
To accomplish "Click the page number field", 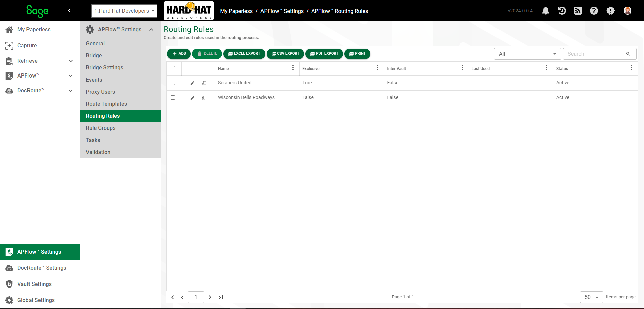I will point(196,297).
